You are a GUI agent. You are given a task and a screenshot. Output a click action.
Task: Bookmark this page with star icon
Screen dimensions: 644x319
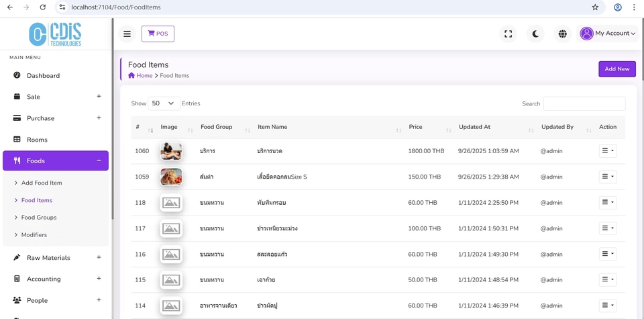594,7
